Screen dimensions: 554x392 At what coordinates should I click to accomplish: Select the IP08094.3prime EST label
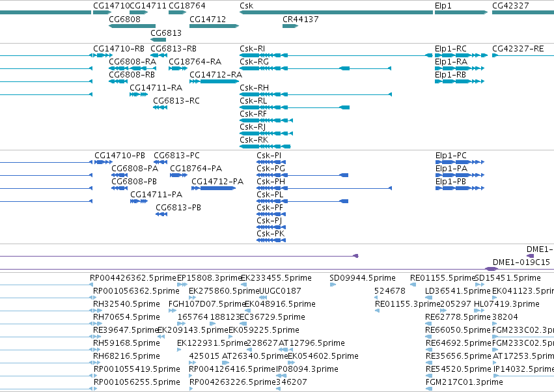(x=307, y=369)
